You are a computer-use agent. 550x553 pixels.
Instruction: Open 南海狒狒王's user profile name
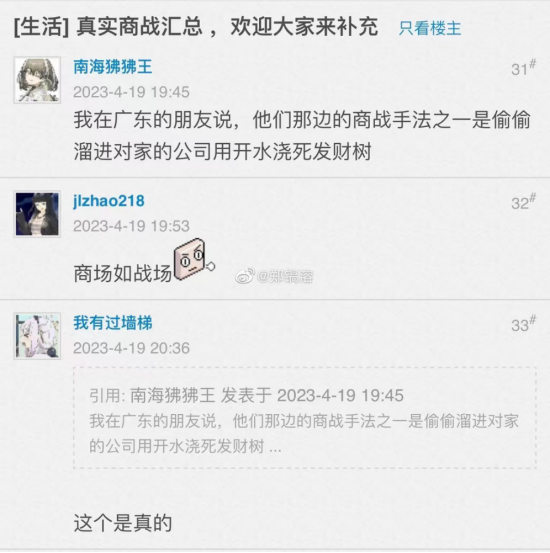point(113,67)
